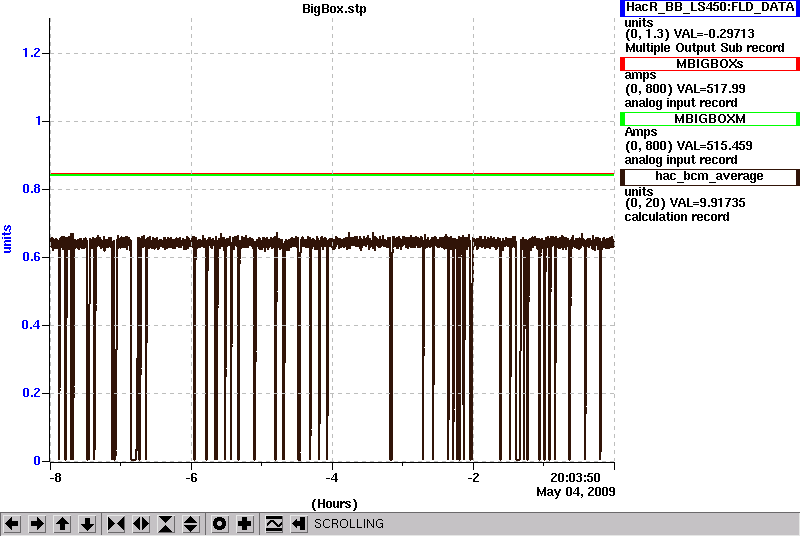Click the -4 hours x-axis tick label
Image resolution: width=800 pixels, height=536 pixels.
pos(332,478)
